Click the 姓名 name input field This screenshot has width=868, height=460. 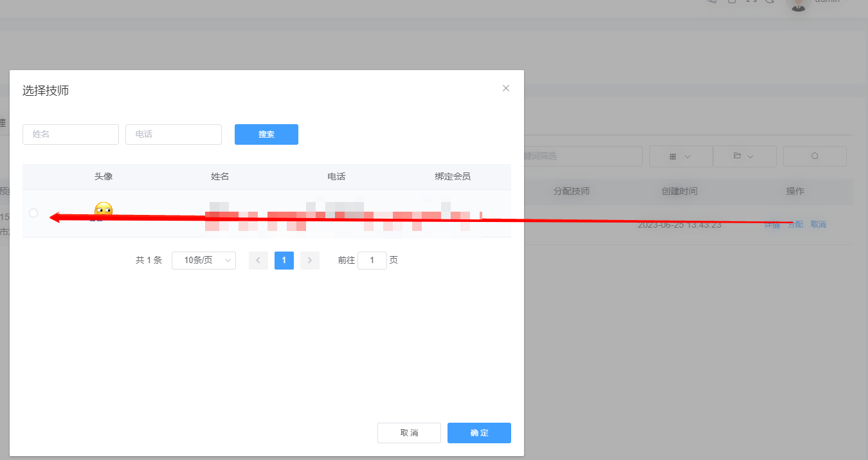[71, 134]
